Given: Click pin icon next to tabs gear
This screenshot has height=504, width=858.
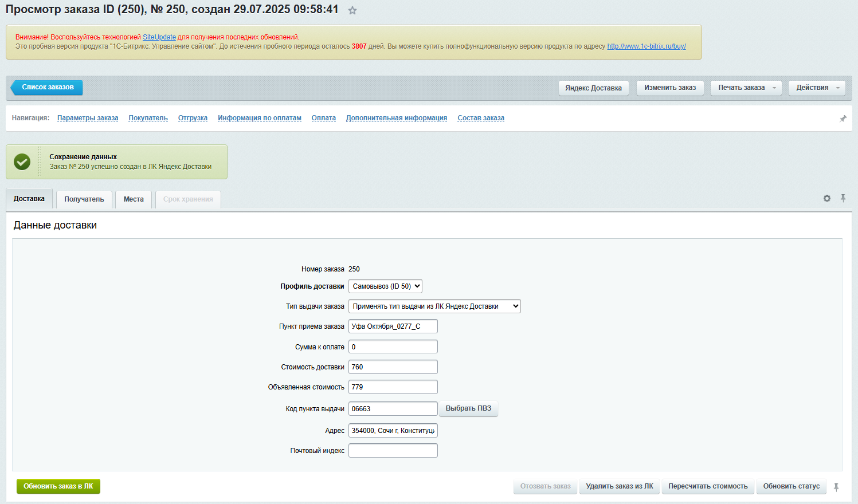Looking at the screenshot, I should 843,198.
